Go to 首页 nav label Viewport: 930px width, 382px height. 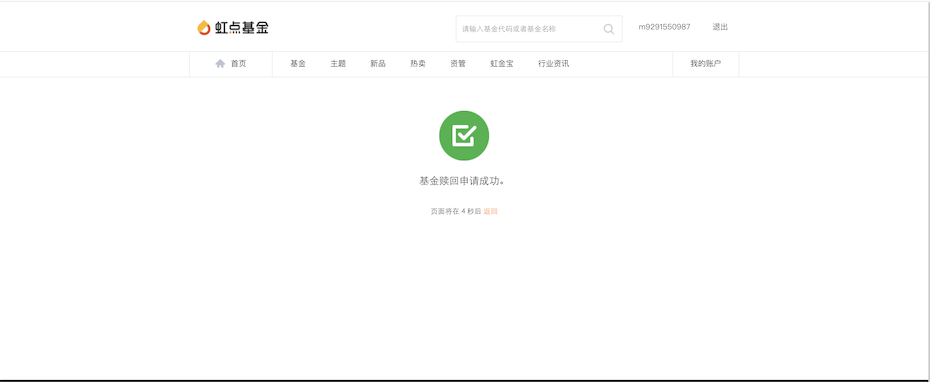tap(238, 63)
